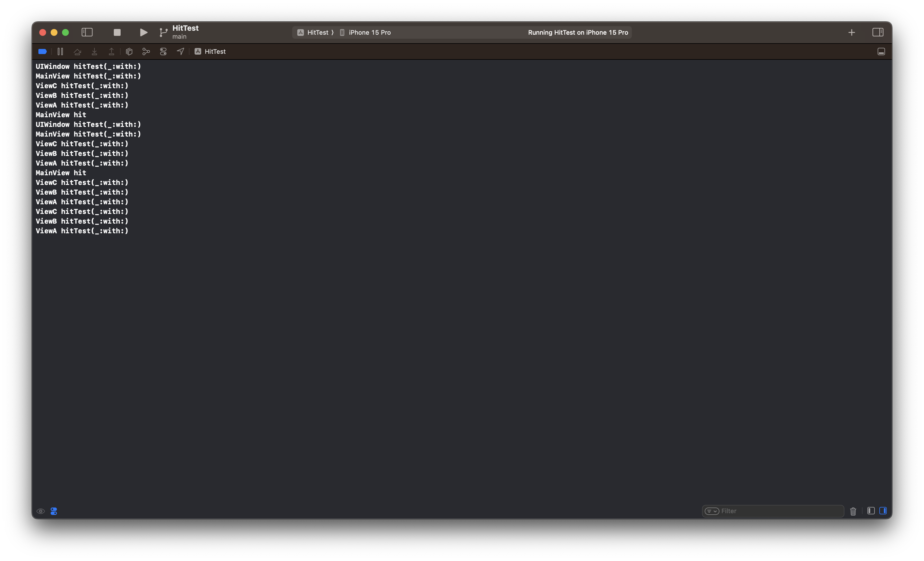924x561 pixels.
Task: Click the add plus button in toolbar
Action: tap(851, 33)
